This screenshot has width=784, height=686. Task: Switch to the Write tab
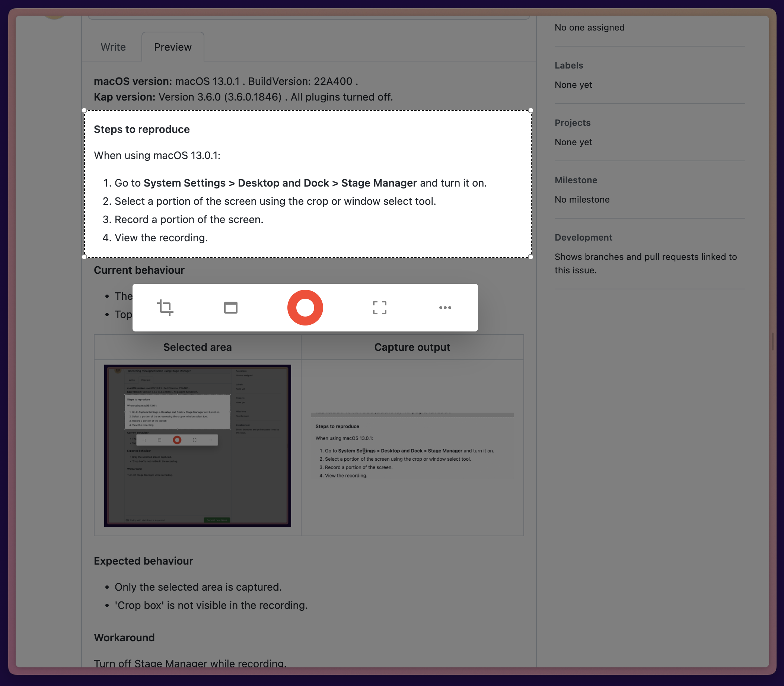coord(113,47)
